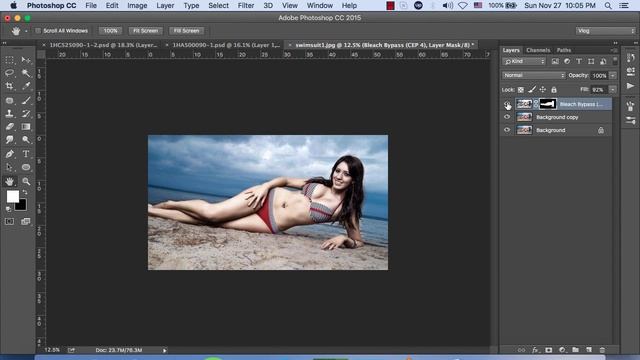
Task: Toggle Lock position
Action: click(542, 89)
